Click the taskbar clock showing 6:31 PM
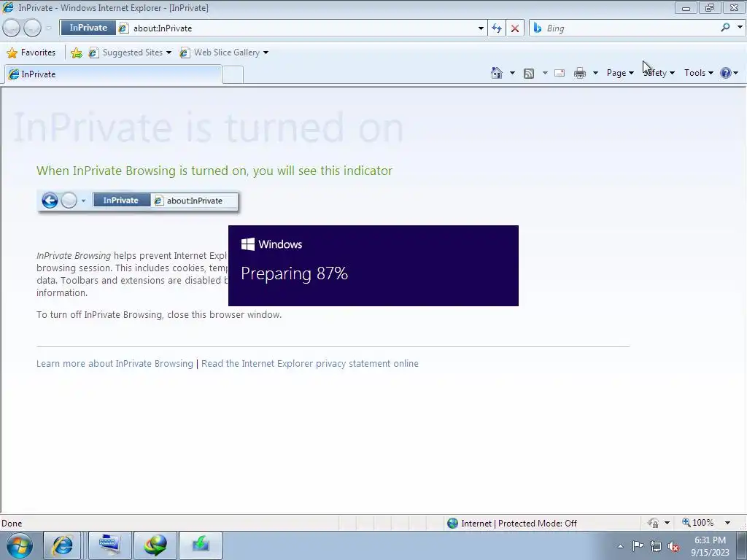Image resolution: width=747 pixels, height=560 pixels. coord(710,546)
